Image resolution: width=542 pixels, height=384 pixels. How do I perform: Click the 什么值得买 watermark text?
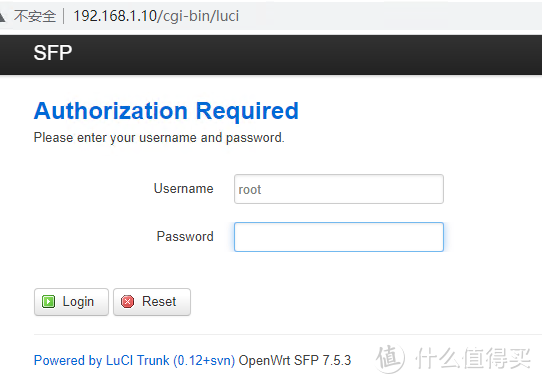pyautogui.click(x=473, y=358)
